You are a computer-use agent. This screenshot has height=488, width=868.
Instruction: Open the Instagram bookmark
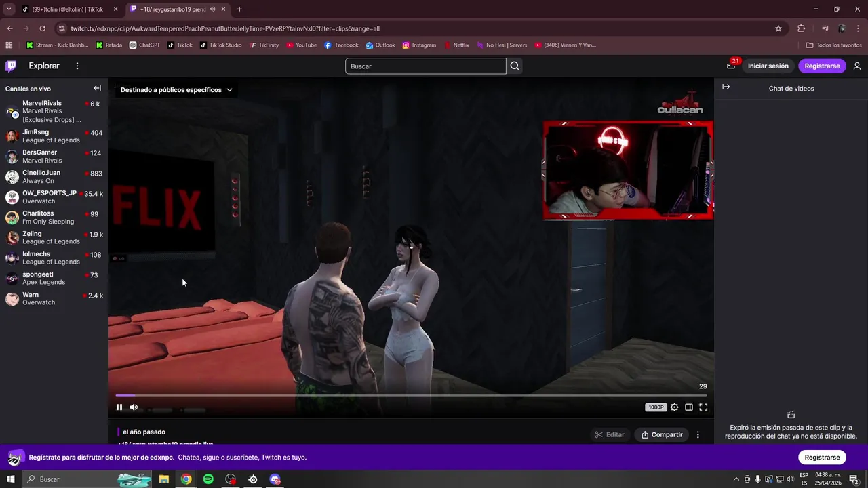point(419,45)
